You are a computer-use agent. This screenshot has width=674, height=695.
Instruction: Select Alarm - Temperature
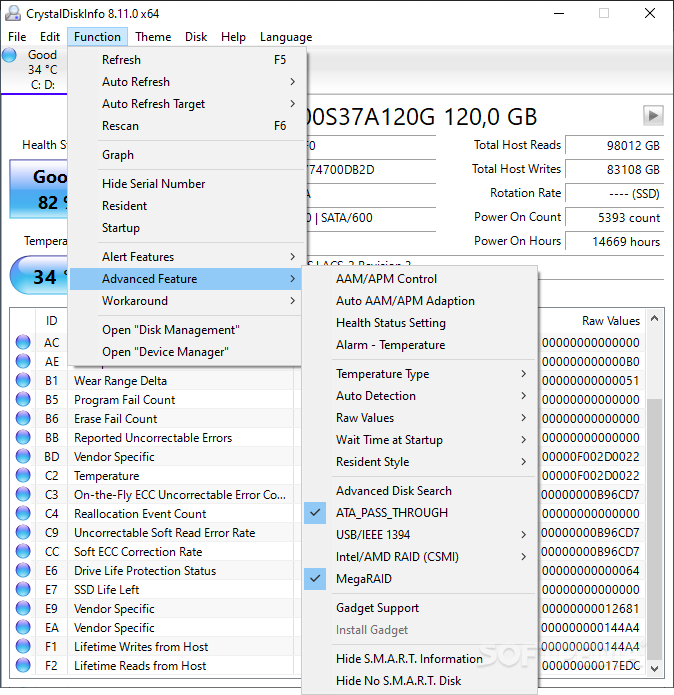(420, 345)
